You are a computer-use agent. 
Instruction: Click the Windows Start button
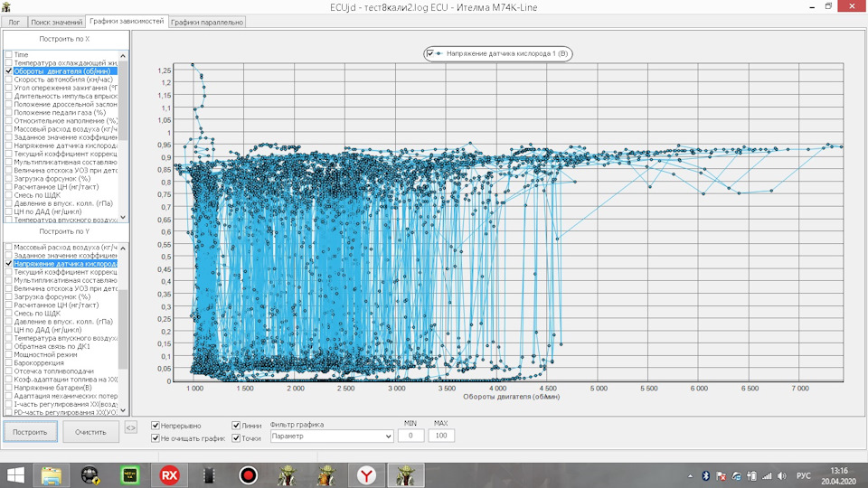pos(15,474)
